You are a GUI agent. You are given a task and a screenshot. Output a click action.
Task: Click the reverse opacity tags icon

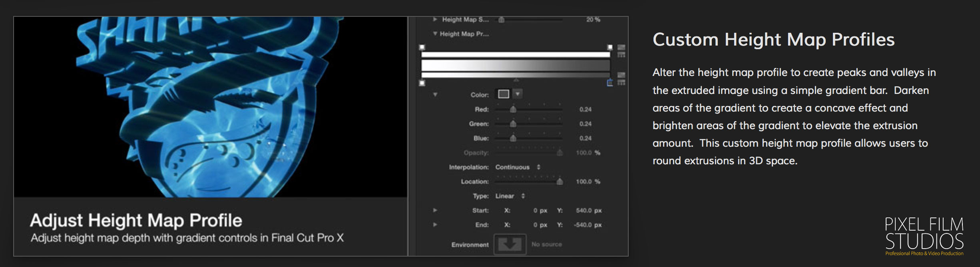click(x=621, y=47)
